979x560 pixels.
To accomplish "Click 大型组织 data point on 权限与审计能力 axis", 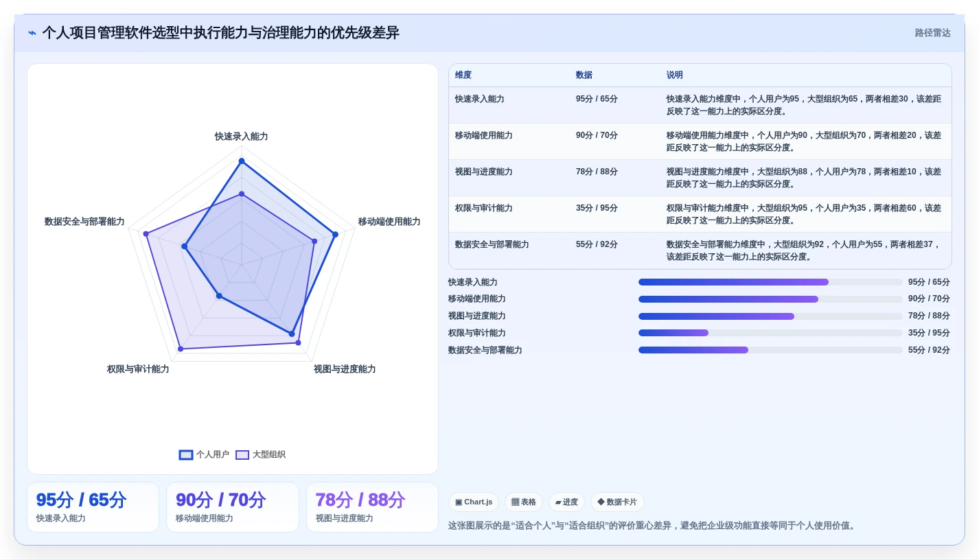I will (181, 349).
